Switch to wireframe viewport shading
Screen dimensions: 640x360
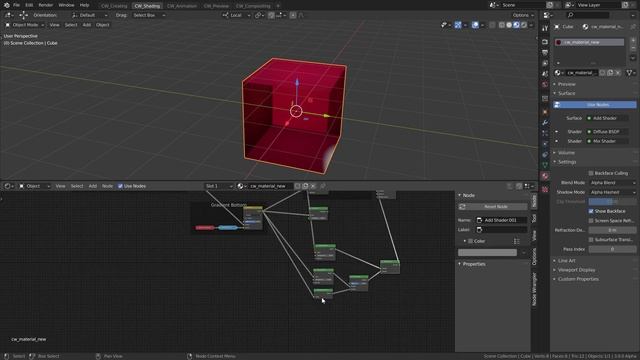point(502,25)
